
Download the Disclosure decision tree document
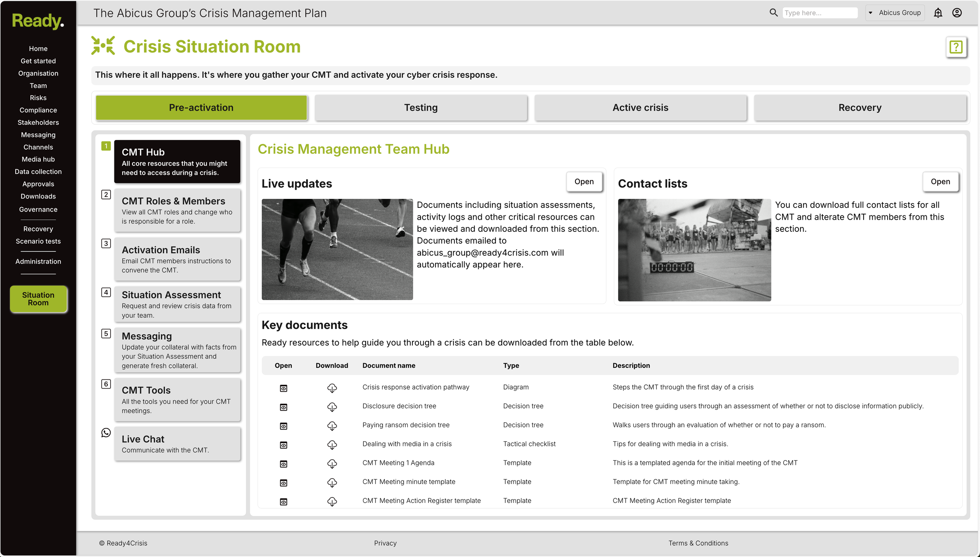coord(332,407)
